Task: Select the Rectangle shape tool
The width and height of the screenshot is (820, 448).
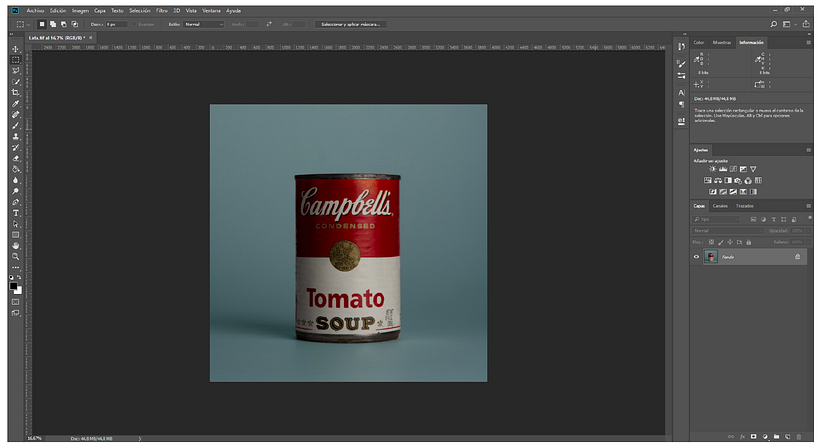Action: [16, 235]
